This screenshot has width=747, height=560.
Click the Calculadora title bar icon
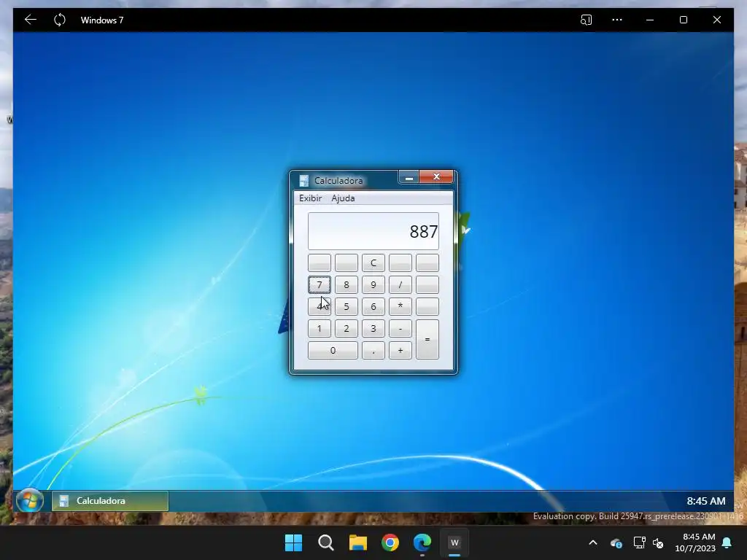[x=303, y=181]
